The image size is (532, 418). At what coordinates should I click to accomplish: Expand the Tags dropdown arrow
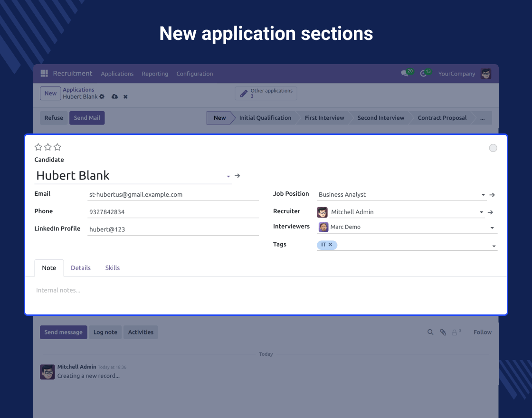[x=494, y=246]
